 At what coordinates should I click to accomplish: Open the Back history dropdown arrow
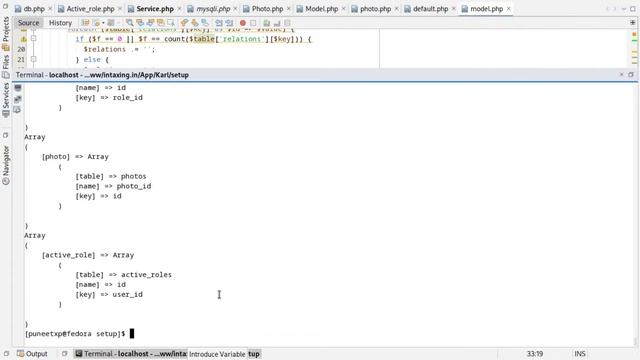[x=103, y=23]
